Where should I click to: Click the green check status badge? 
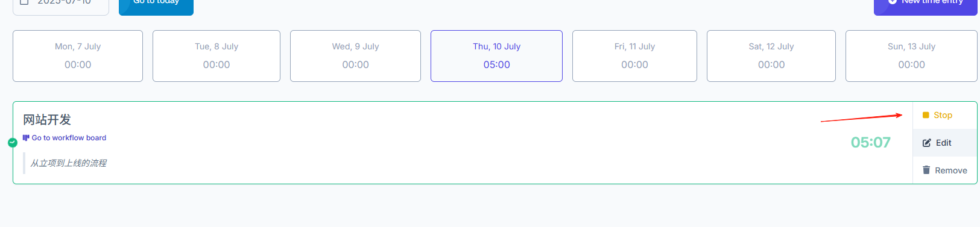tap(13, 143)
